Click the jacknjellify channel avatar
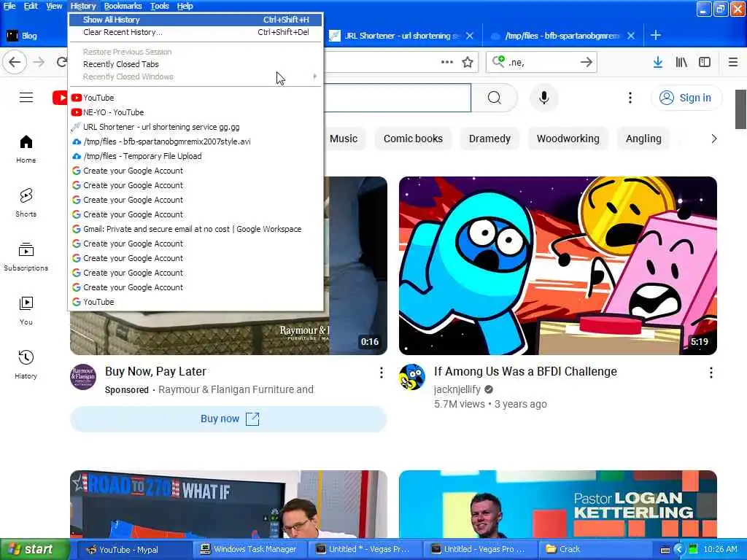This screenshot has width=747, height=560. 412,377
